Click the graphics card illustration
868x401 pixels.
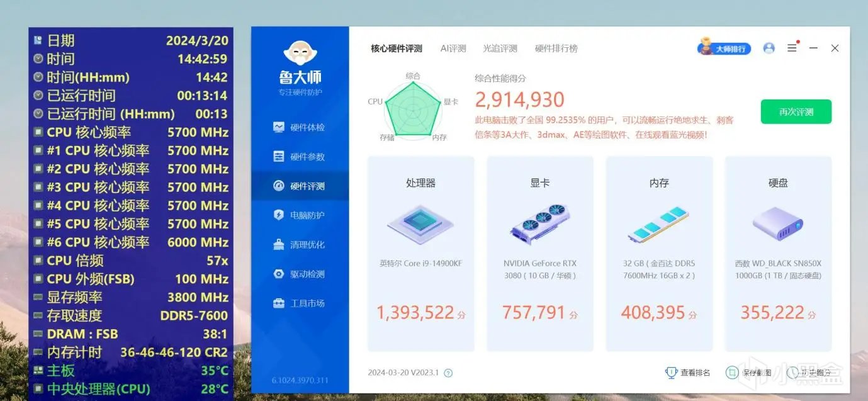pos(539,224)
